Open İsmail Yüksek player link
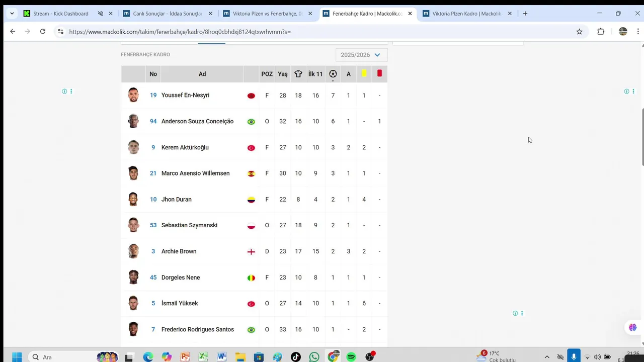 point(180,303)
